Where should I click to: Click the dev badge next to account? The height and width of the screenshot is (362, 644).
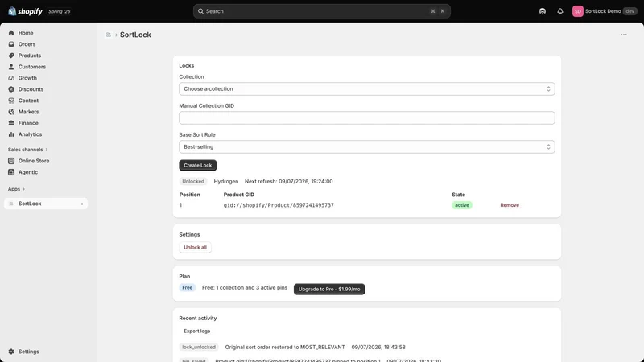tap(630, 11)
